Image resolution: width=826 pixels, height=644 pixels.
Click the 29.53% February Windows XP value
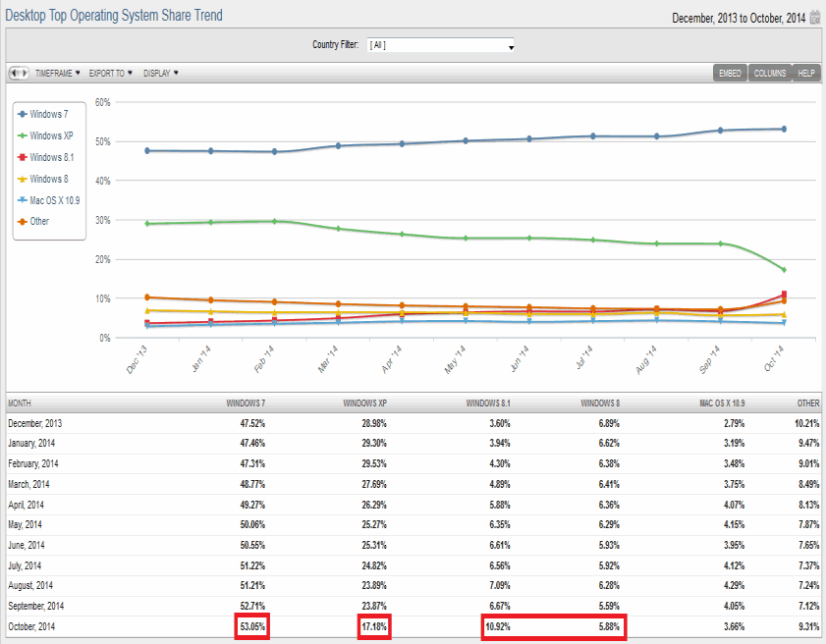(374, 464)
